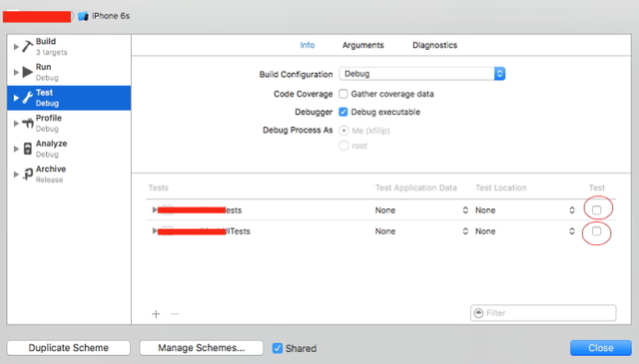639x364 pixels.
Task: Click the Build hammer icon
Action: pyautogui.click(x=27, y=47)
